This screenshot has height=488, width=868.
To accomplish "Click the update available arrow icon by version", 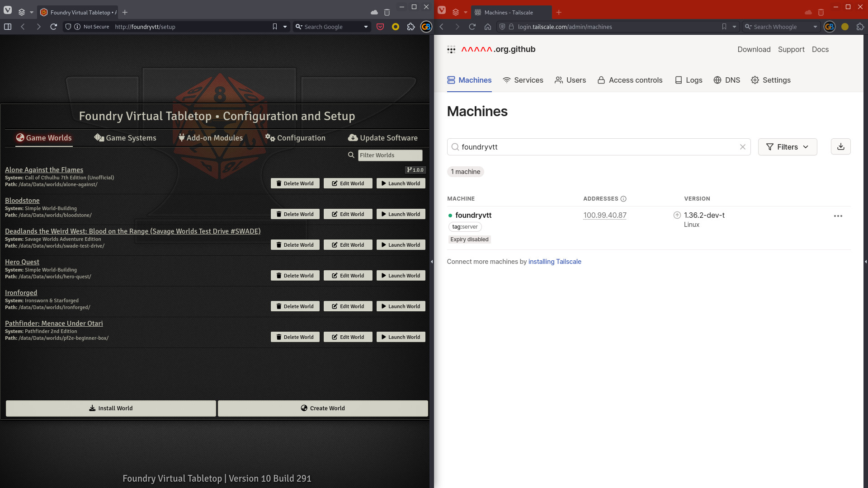I will point(677,216).
